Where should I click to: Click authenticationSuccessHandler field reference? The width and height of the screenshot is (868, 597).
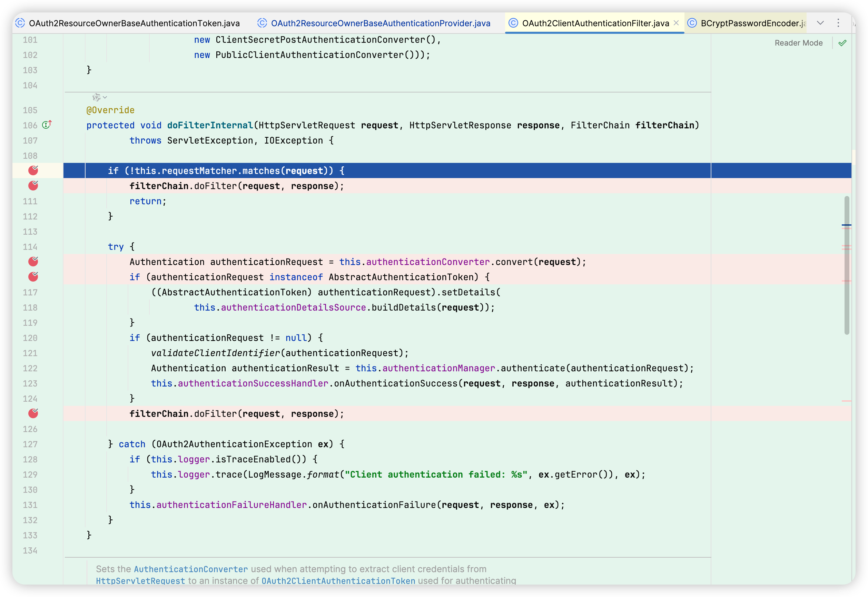pyautogui.click(x=253, y=383)
